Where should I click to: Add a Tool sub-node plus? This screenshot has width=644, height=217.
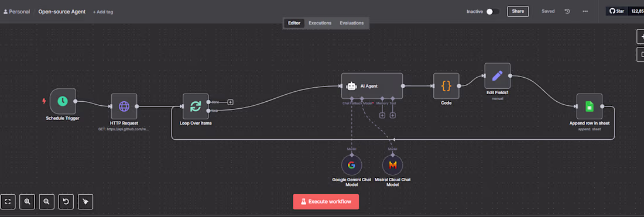[x=393, y=116]
